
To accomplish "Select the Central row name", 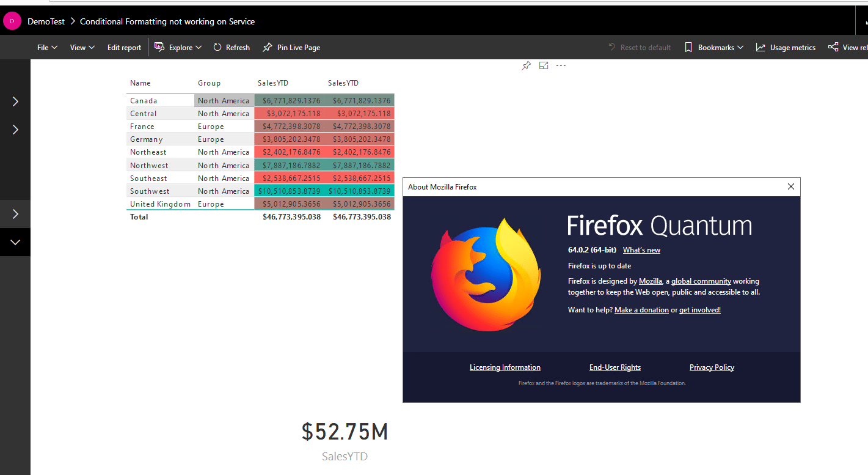I will pyautogui.click(x=143, y=114).
